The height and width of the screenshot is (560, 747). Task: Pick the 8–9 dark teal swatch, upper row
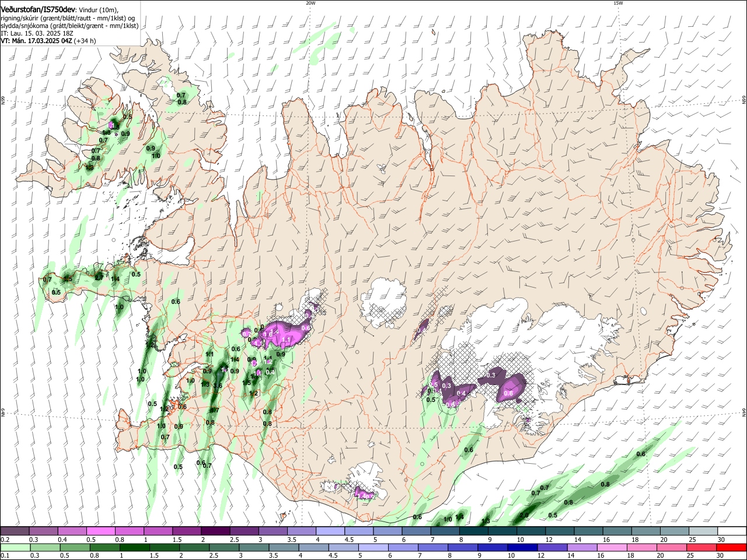coord(473,531)
